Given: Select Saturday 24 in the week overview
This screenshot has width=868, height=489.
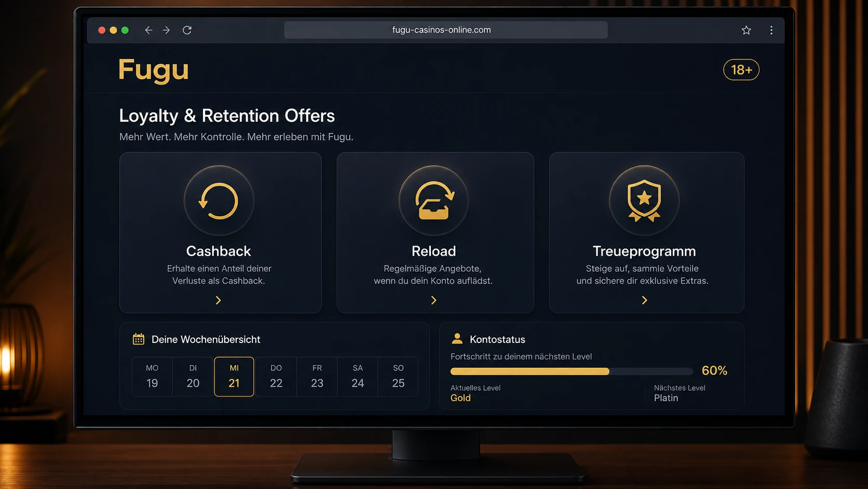Looking at the screenshot, I should click(x=358, y=377).
